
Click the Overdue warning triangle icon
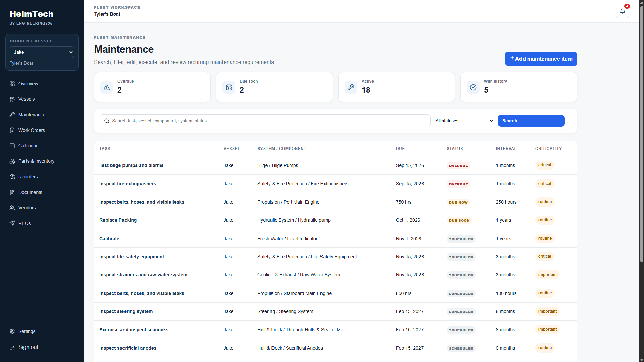point(107,87)
